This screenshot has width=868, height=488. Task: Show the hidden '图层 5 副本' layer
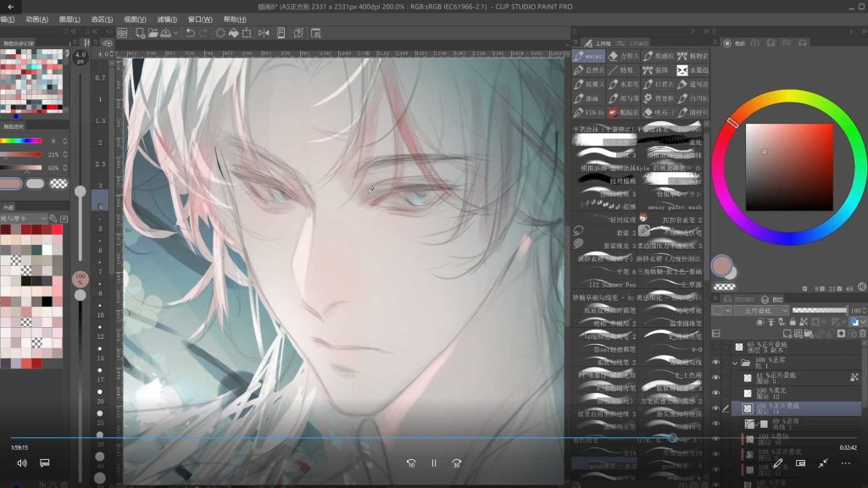pyautogui.click(x=715, y=347)
